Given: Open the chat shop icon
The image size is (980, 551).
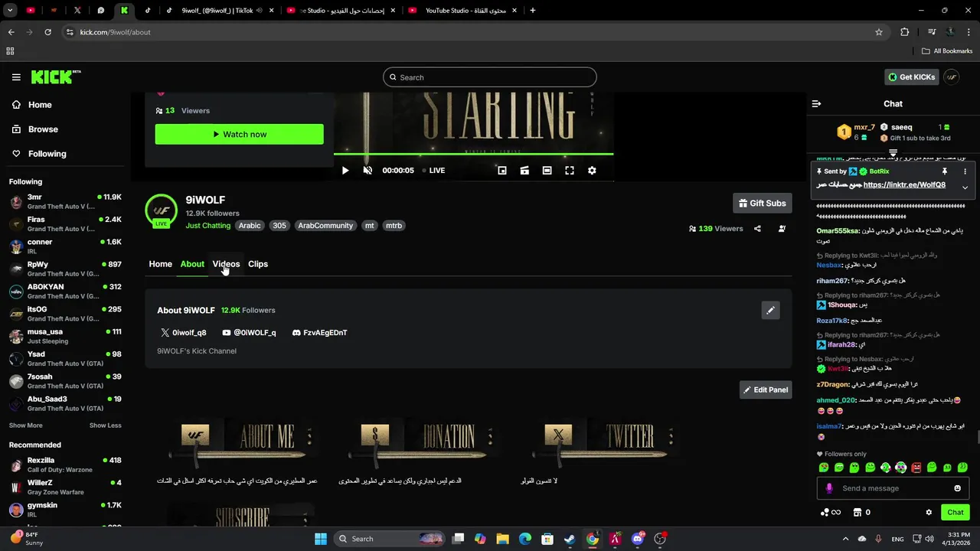Looking at the screenshot, I should [x=862, y=512].
